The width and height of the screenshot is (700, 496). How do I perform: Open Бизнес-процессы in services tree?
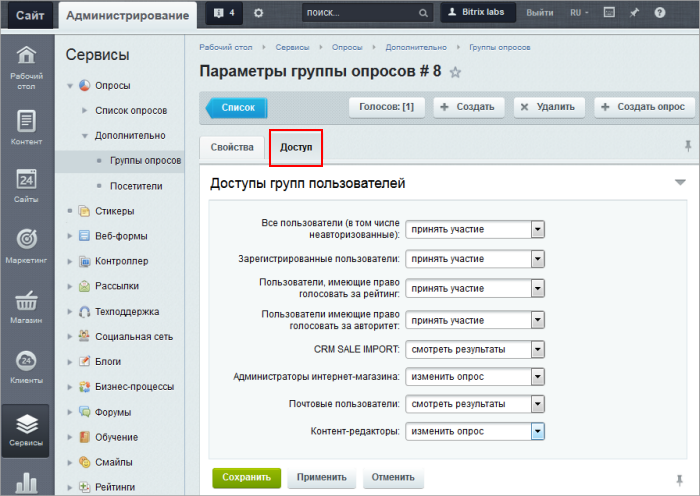coord(134,387)
